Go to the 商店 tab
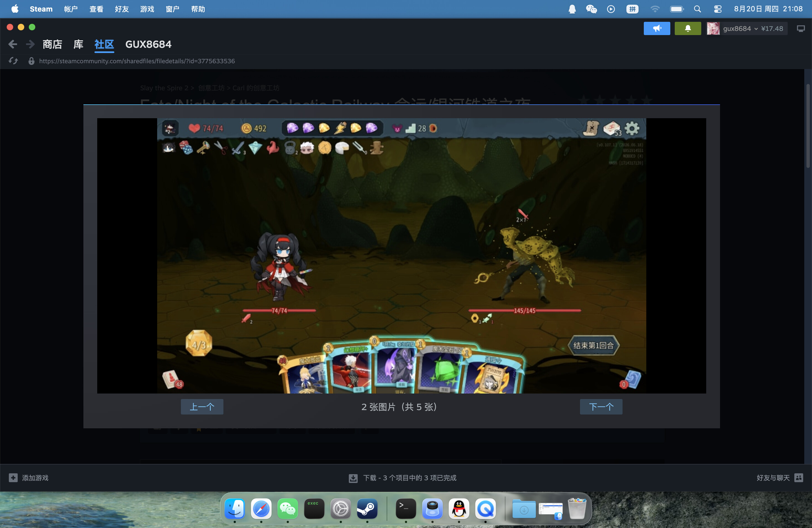Image resolution: width=812 pixels, height=528 pixels. click(52, 44)
